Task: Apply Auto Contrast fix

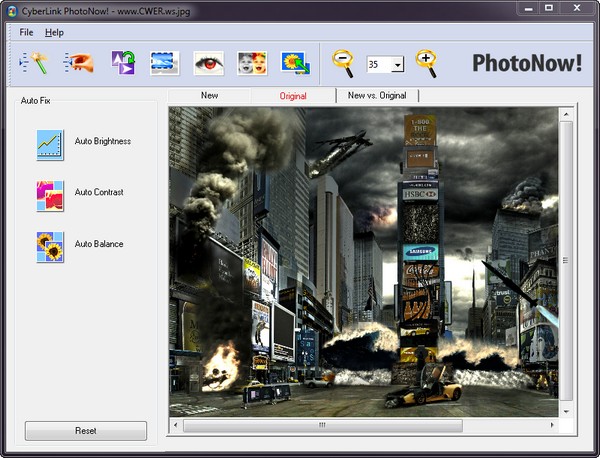Action: 50,194
